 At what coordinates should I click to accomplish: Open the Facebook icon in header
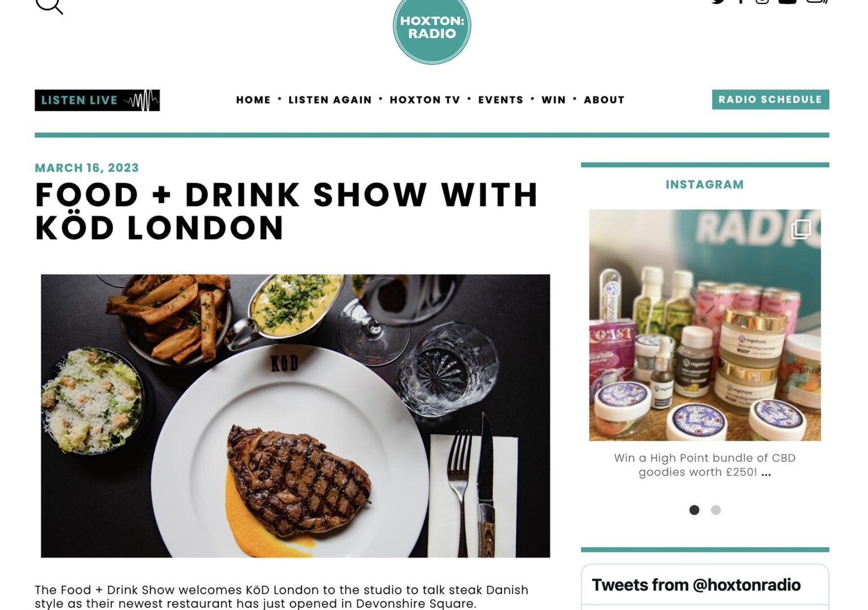(741, 2)
